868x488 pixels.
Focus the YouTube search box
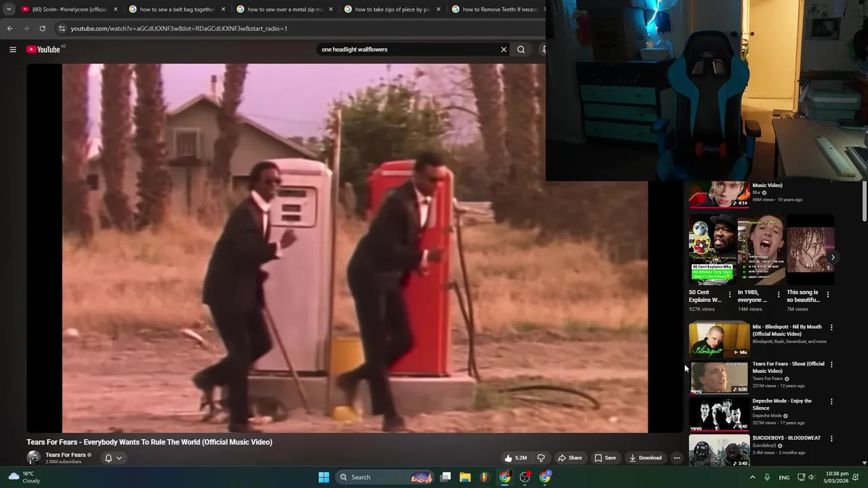click(409, 49)
